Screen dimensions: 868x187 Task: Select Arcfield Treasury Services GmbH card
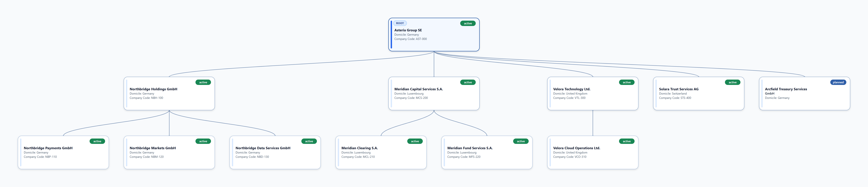pos(804,93)
